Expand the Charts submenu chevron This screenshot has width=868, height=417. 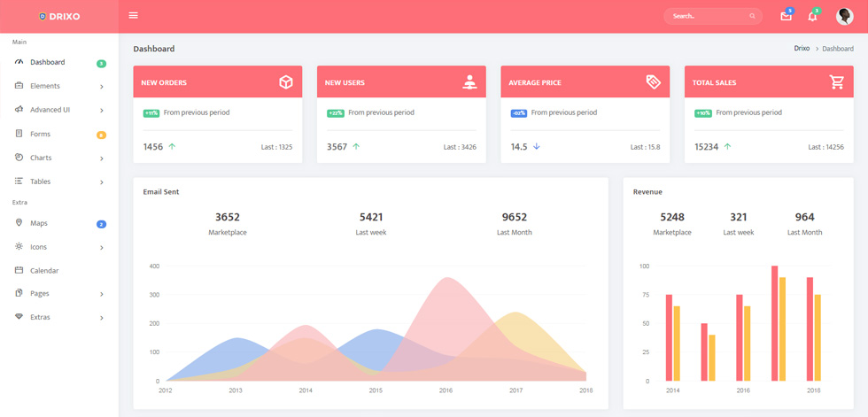click(x=101, y=158)
